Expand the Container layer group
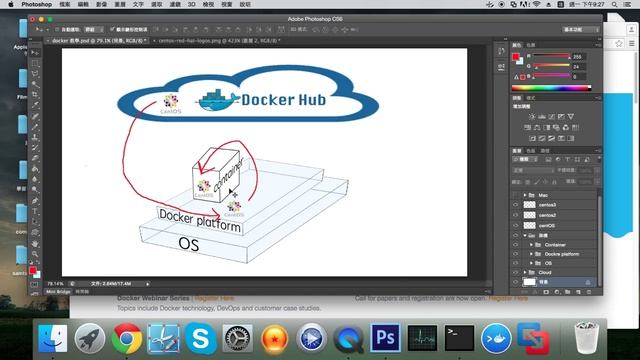640x360 pixels. click(531, 245)
